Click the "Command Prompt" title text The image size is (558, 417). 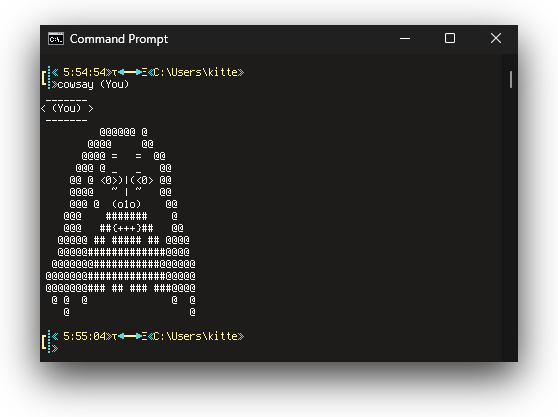click(x=119, y=39)
